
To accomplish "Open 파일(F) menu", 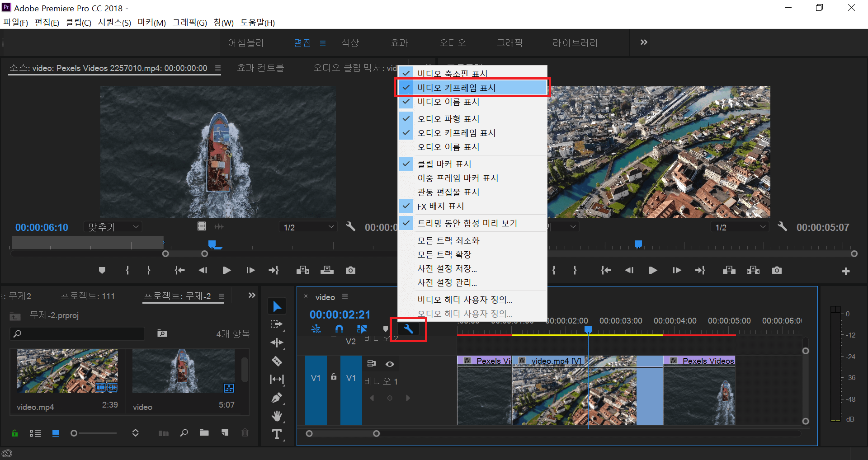I will coord(16,23).
